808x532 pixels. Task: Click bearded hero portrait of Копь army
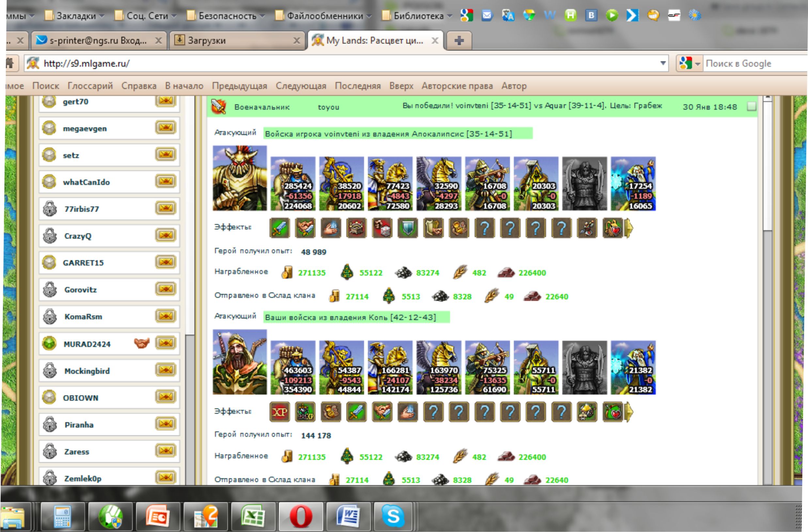240,362
